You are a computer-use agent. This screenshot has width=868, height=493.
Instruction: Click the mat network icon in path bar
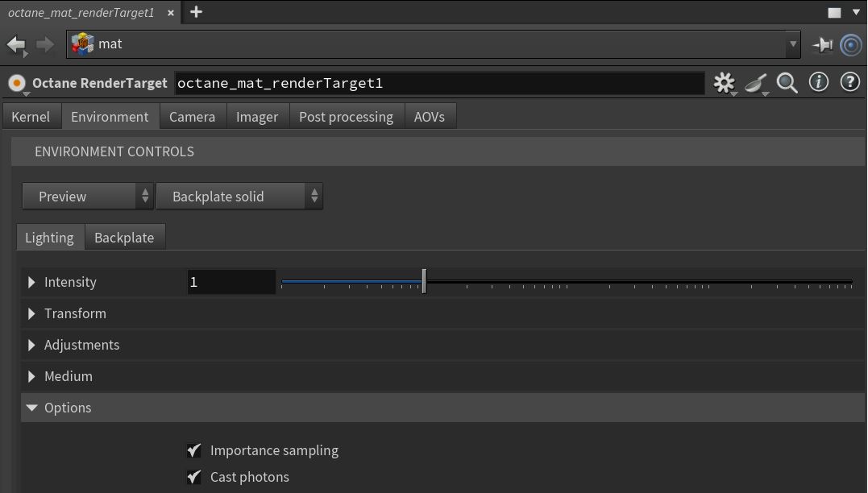pyautogui.click(x=82, y=43)
